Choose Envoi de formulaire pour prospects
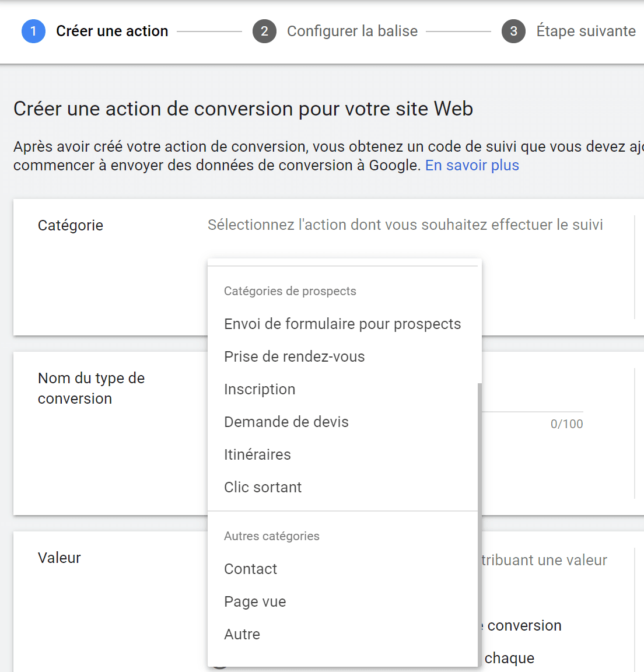The image size is (644, 672). (x=342, y=324)
